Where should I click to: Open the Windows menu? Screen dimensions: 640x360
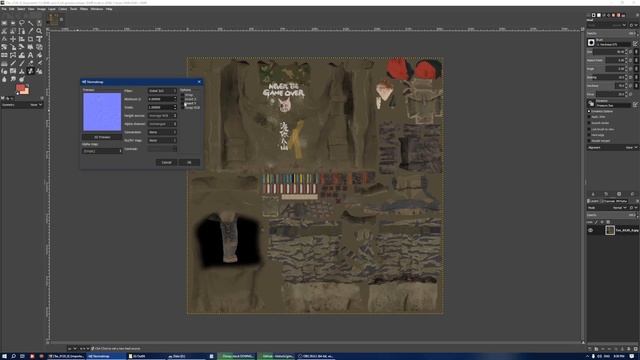coord(97,9)
